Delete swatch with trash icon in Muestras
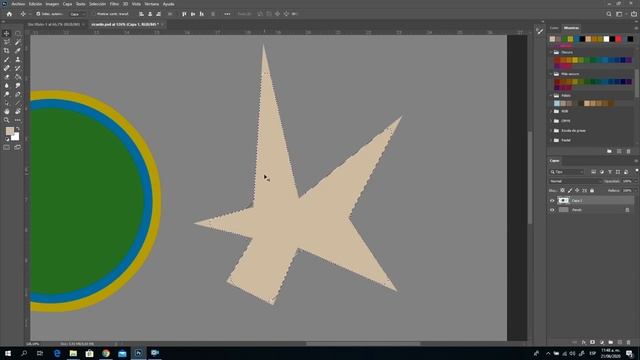640x360 pixels. click(629, 151)
